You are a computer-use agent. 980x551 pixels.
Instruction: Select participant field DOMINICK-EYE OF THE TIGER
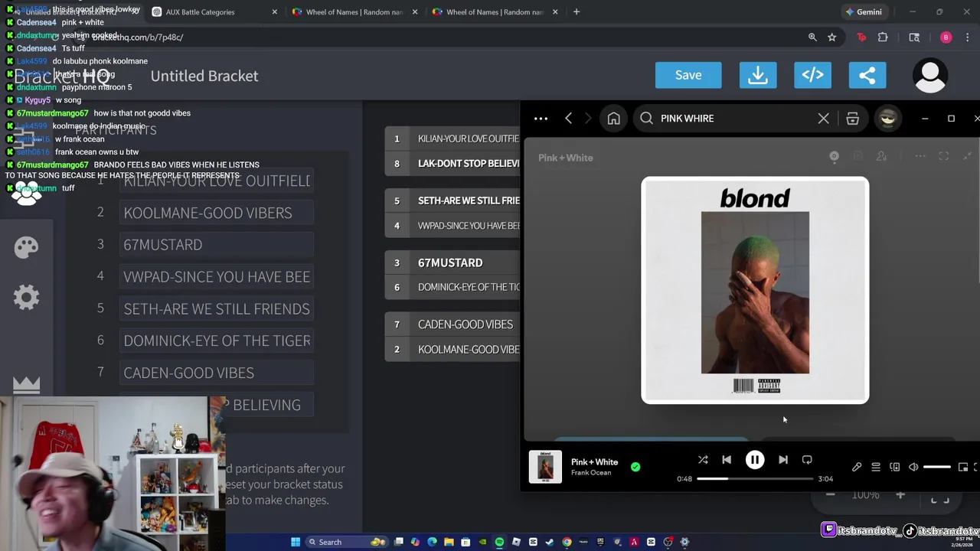click(217, 341)
